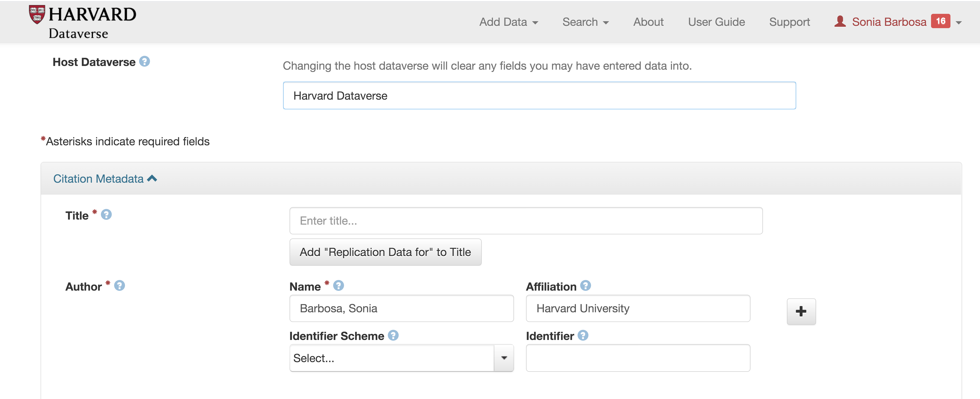This screenshot has height=399, width=980.
Task: Go to the About page
Action: click(x=648, y=22)
